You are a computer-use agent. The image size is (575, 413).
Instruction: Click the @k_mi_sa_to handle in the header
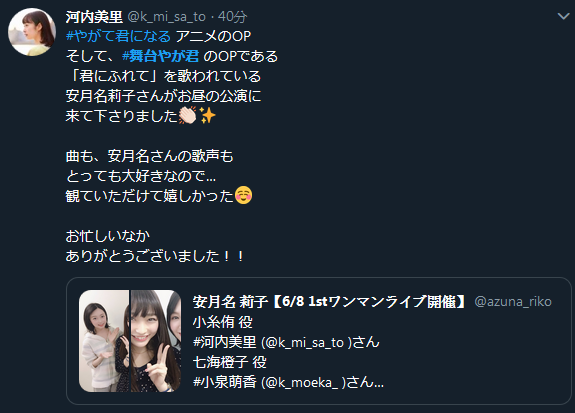166,17
